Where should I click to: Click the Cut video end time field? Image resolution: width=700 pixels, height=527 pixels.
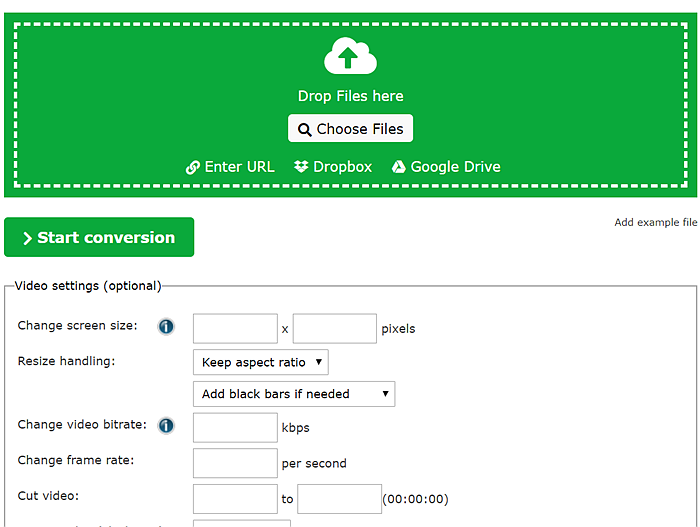click(x=340, y=499)
